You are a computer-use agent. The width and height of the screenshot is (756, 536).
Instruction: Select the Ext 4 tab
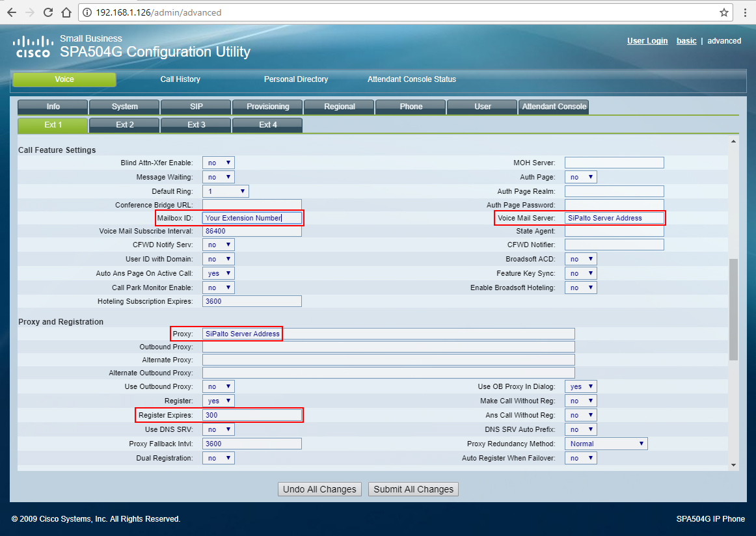[x=267, y=125]
